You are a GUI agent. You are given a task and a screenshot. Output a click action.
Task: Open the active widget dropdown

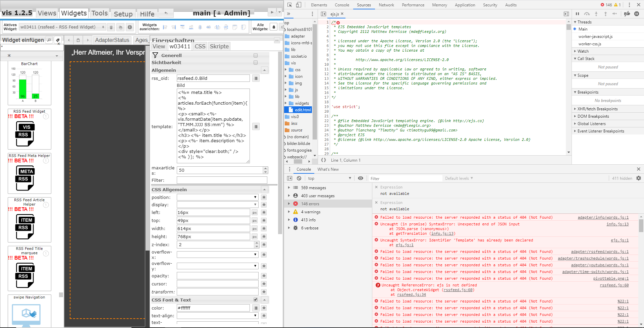(62, 27)
